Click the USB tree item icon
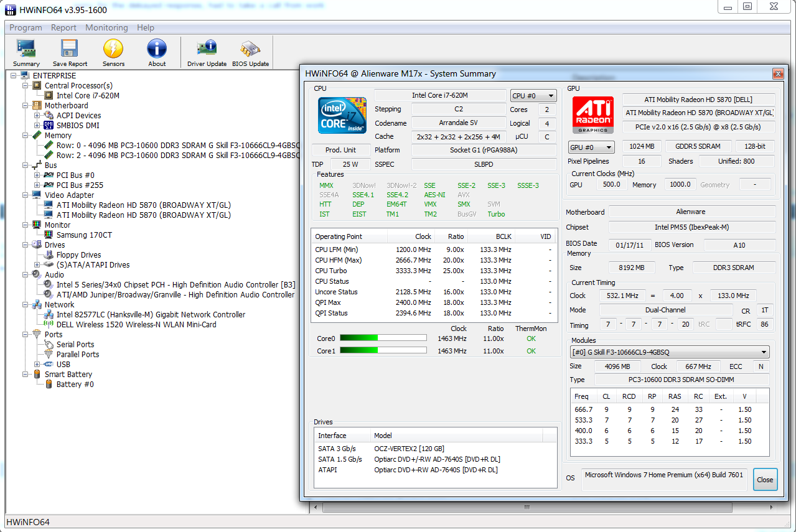The height and width of the screenshot is (532, 796). click(x=49, y=364)
